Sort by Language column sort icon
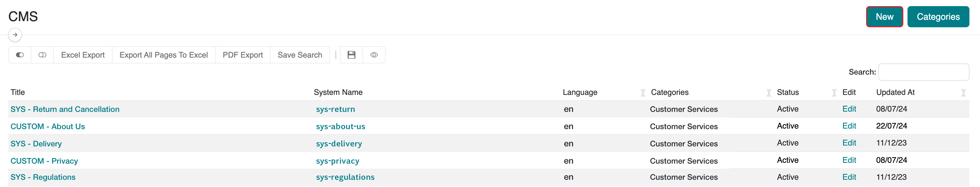 (642, 93)
